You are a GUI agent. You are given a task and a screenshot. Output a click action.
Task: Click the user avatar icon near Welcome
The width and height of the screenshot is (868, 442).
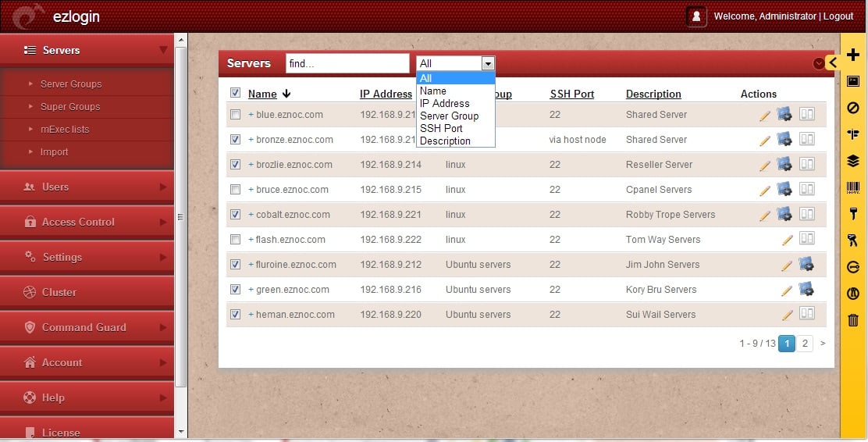pos(696,16)
